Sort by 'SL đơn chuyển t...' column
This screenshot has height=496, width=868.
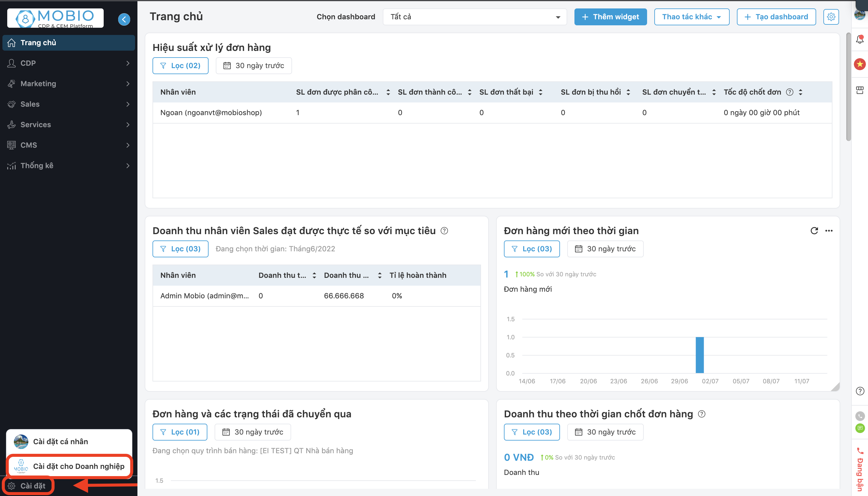(714, 92)
